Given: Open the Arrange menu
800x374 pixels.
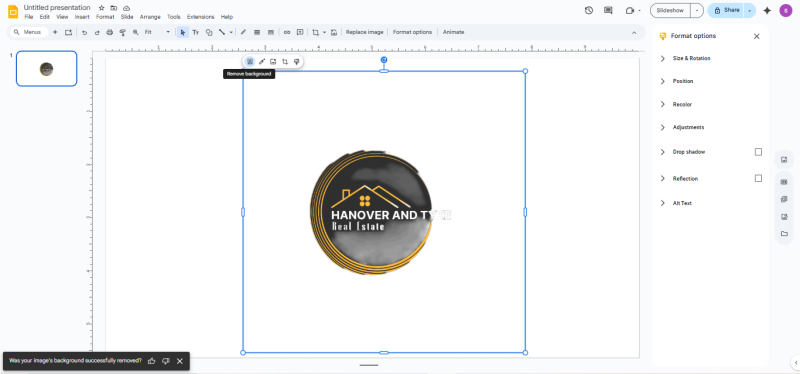Looking at the screenshot, I should coord(150,17).
